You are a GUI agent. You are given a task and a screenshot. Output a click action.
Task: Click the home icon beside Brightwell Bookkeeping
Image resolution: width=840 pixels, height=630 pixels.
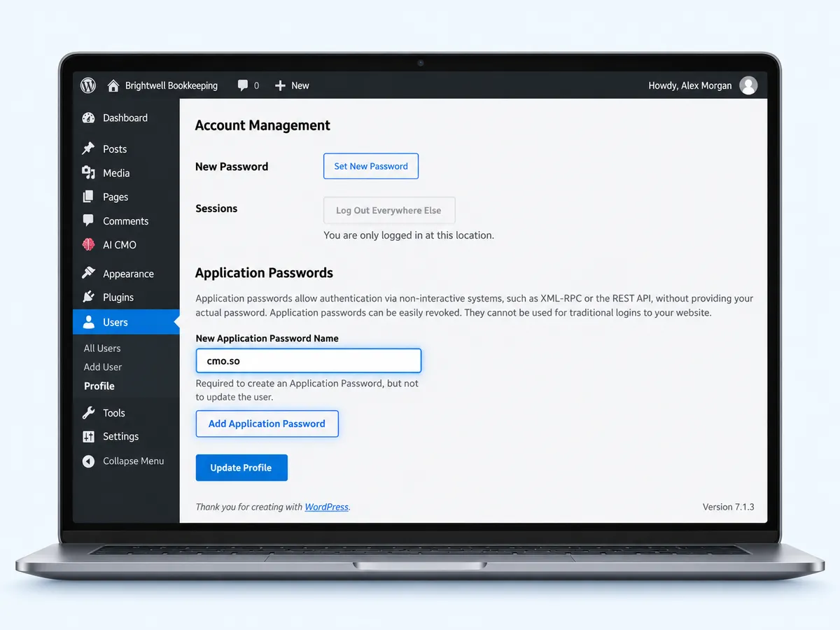[x=113, y=85]
